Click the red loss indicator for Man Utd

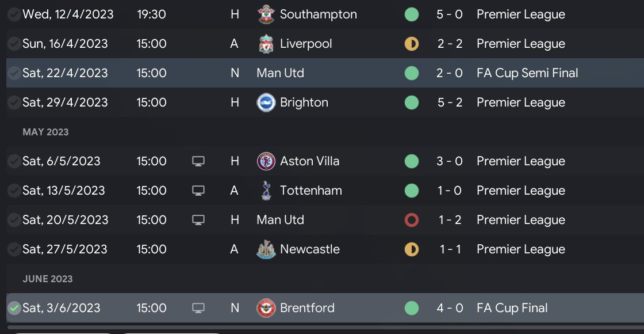coord(411,220)
